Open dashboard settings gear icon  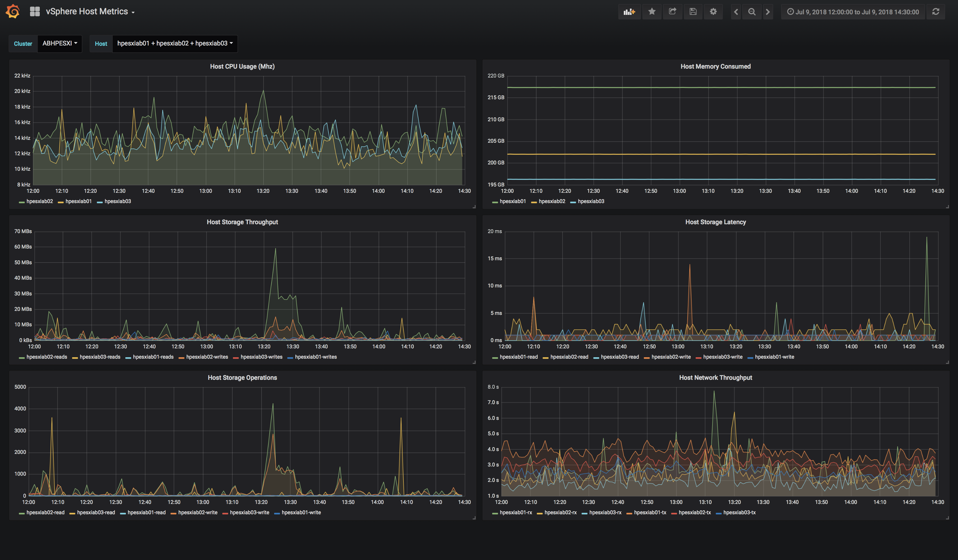(713, 12)
